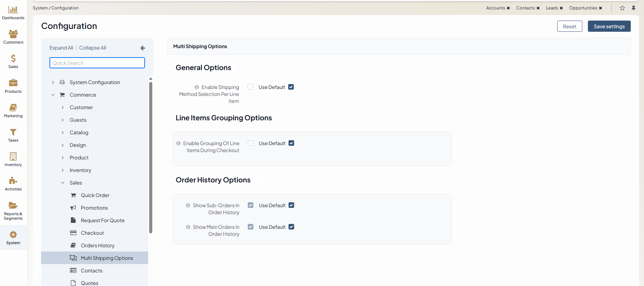Click the pin icon in top bar
This screenshot has width=644, height=286.
[x=634, y=8]
